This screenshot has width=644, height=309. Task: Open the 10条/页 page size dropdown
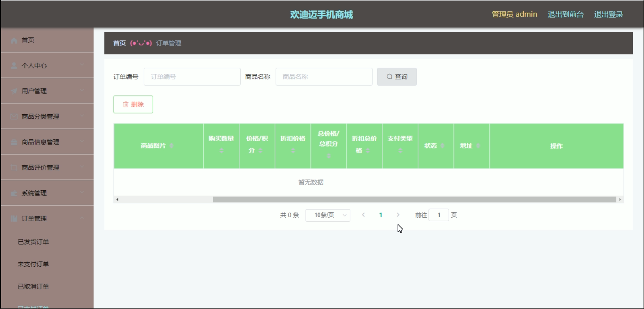[x=328, y=215]
